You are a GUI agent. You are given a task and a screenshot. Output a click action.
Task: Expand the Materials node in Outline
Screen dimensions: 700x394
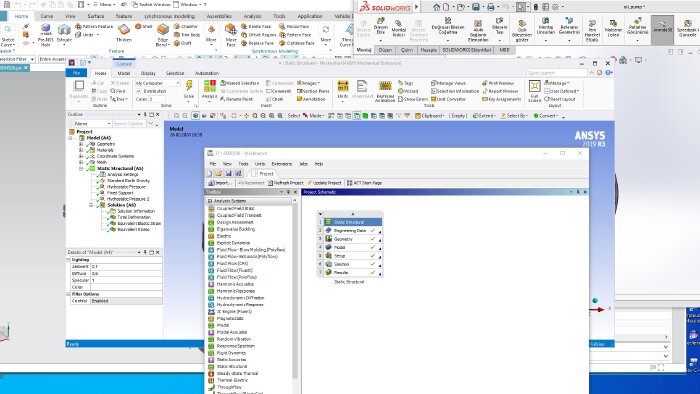[x=81, y=150]
